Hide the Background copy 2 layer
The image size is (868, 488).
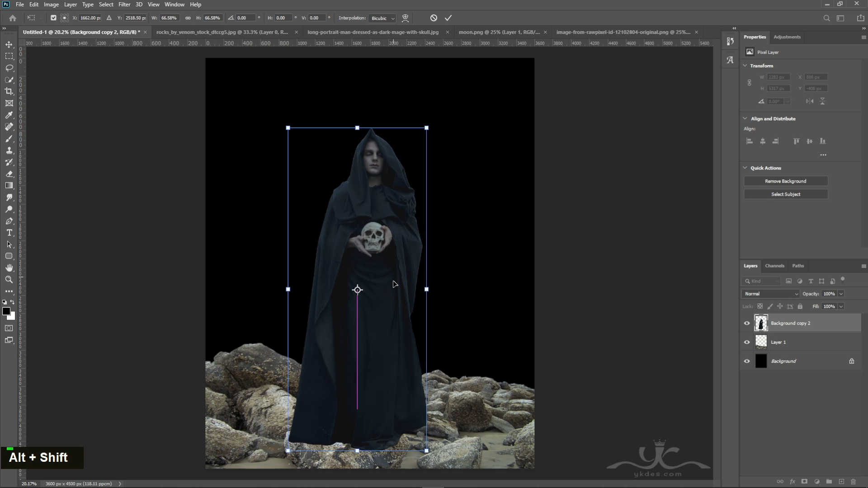click(x=747, y=323)
